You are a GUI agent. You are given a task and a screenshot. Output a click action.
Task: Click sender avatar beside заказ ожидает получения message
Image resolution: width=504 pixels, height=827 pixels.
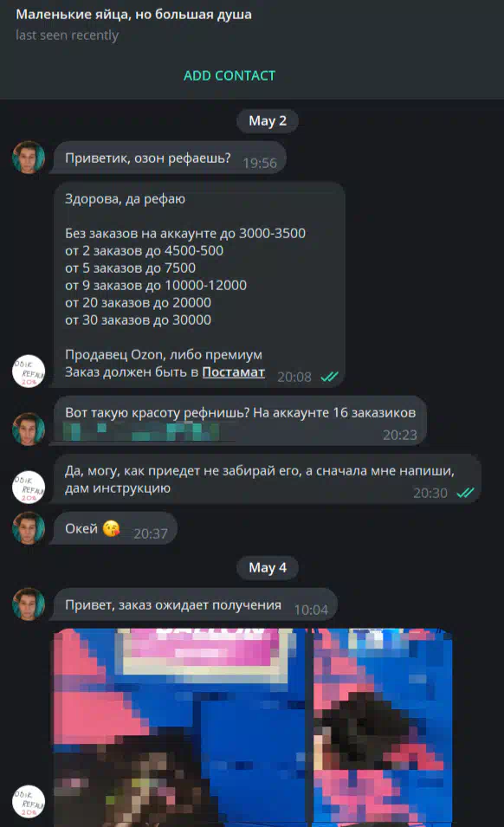coord(29,604)
